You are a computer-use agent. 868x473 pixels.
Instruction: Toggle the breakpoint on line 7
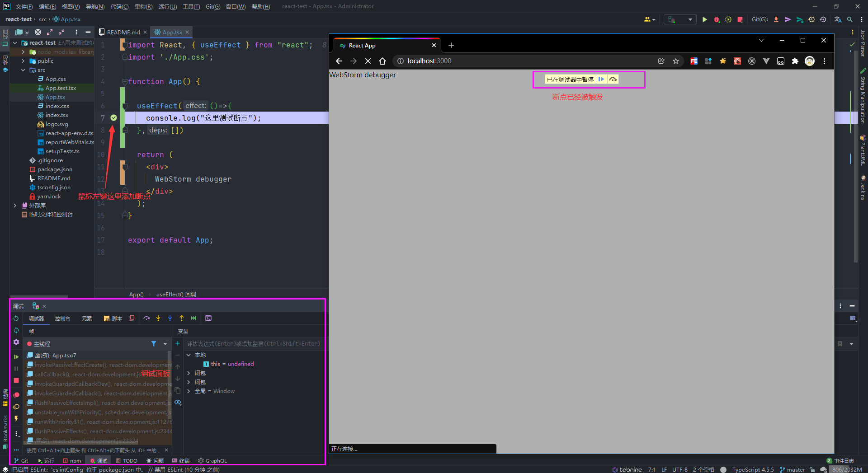[113, 118]
